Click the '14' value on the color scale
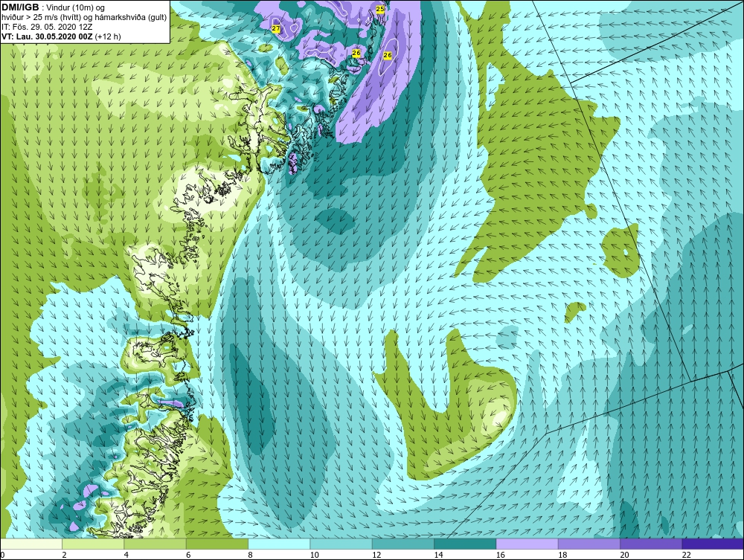This screenshot has height=560, width=744. click(438, 556)
